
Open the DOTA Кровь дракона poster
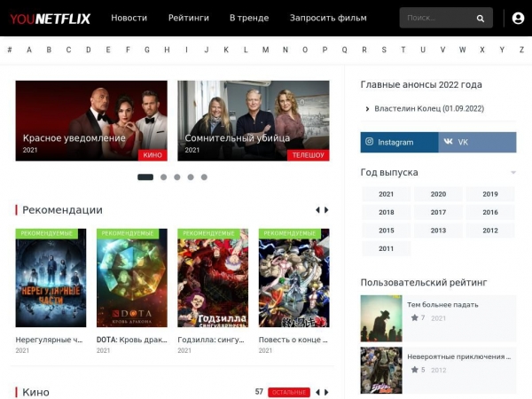point(131,278)
